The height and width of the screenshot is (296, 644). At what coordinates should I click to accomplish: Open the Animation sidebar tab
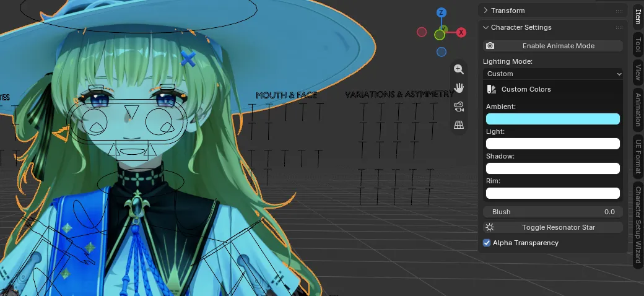tap(638, 110)
